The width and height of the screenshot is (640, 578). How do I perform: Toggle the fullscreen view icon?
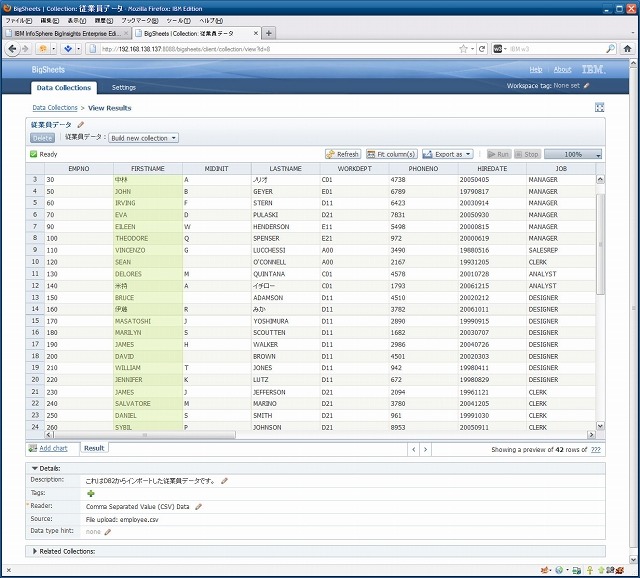click(x=599, y=107)
